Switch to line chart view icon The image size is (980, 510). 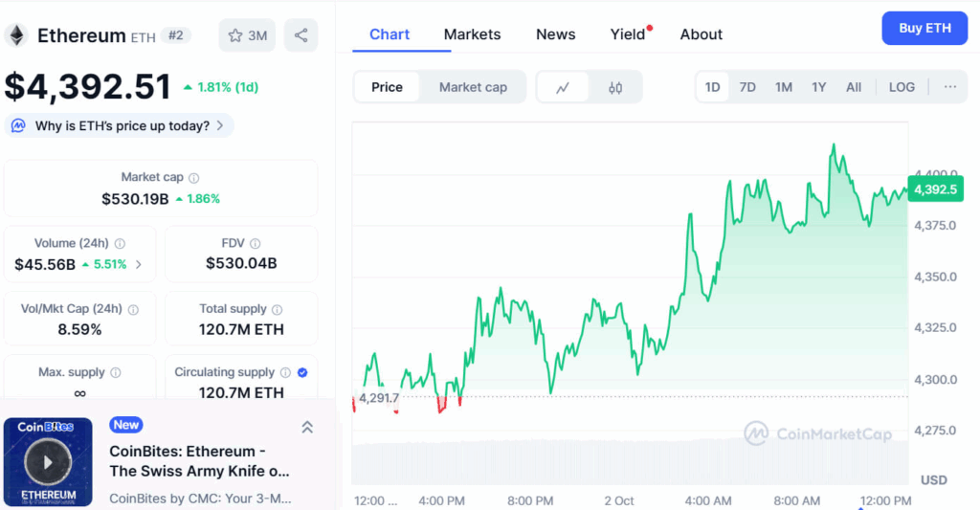[x=563, y=87]
